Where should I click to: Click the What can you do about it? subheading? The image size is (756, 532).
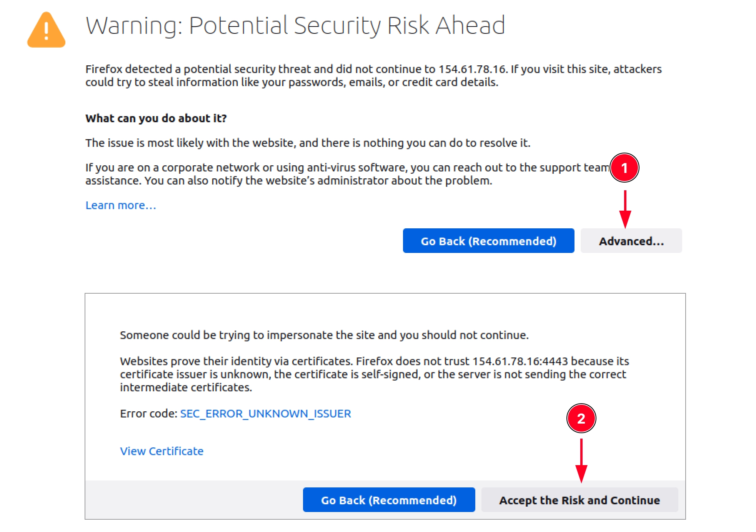click(156, 118)
